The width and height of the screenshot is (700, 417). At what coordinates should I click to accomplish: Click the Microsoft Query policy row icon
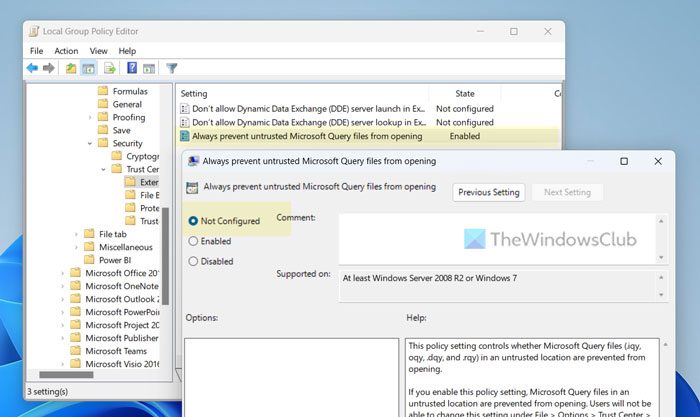(x=184, y=136)
